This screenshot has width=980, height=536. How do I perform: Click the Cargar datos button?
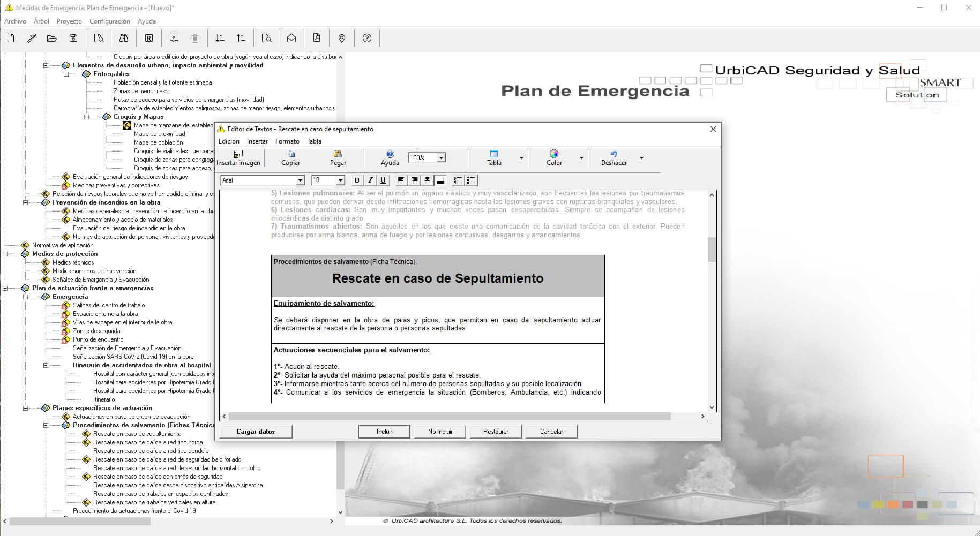point(256,432)
